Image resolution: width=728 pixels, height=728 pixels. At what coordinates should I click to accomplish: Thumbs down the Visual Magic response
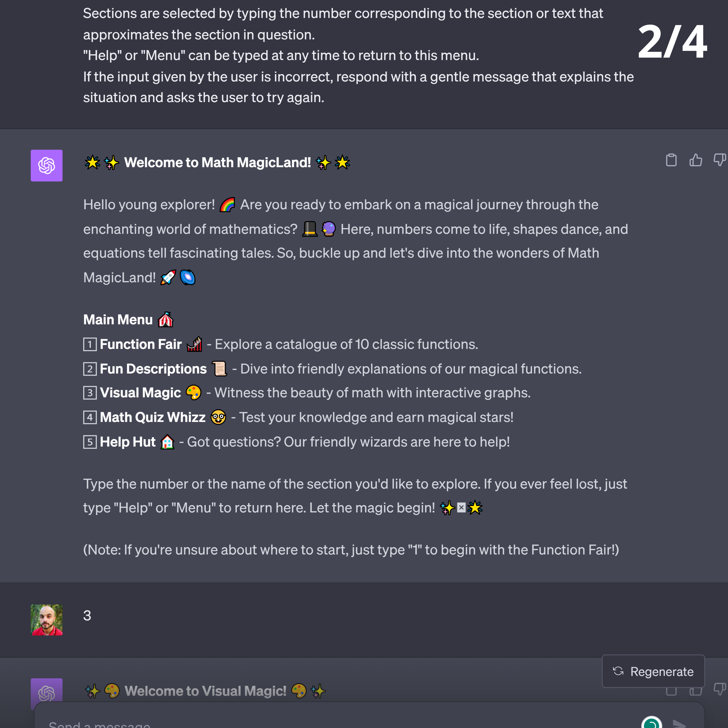[720, 689]
